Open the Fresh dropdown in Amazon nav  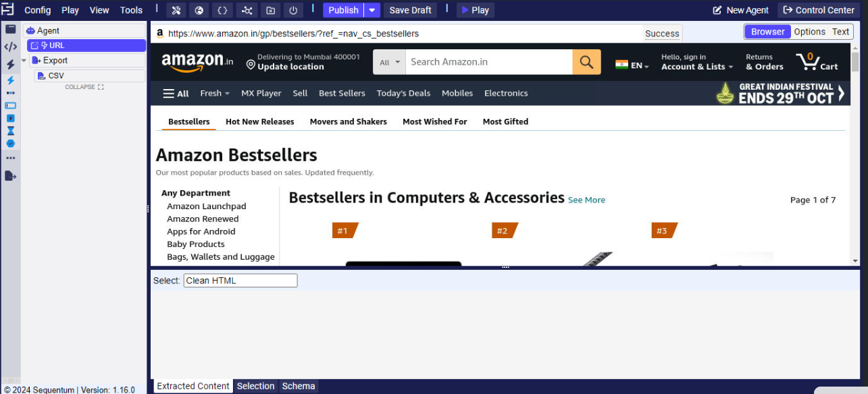215,93
